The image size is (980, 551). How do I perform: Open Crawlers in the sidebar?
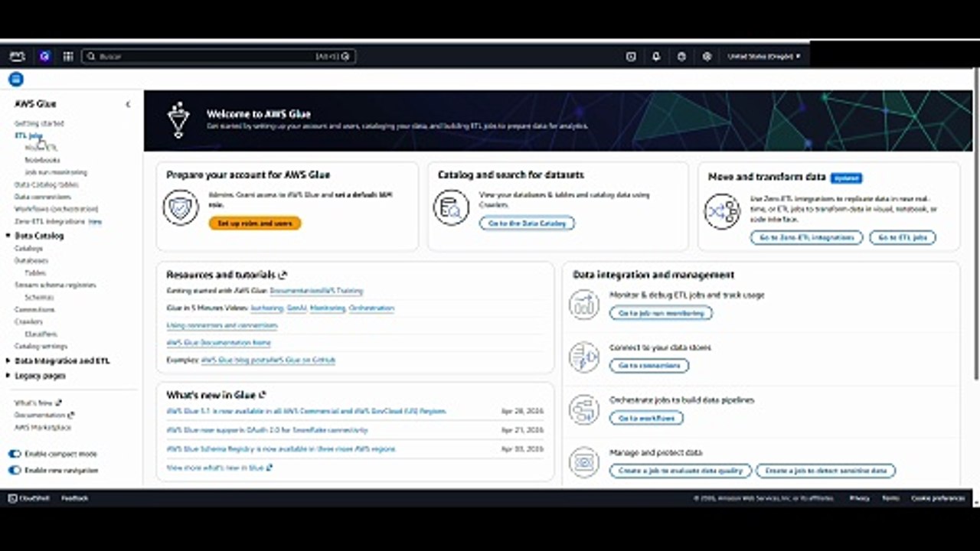tap(28, 321)
